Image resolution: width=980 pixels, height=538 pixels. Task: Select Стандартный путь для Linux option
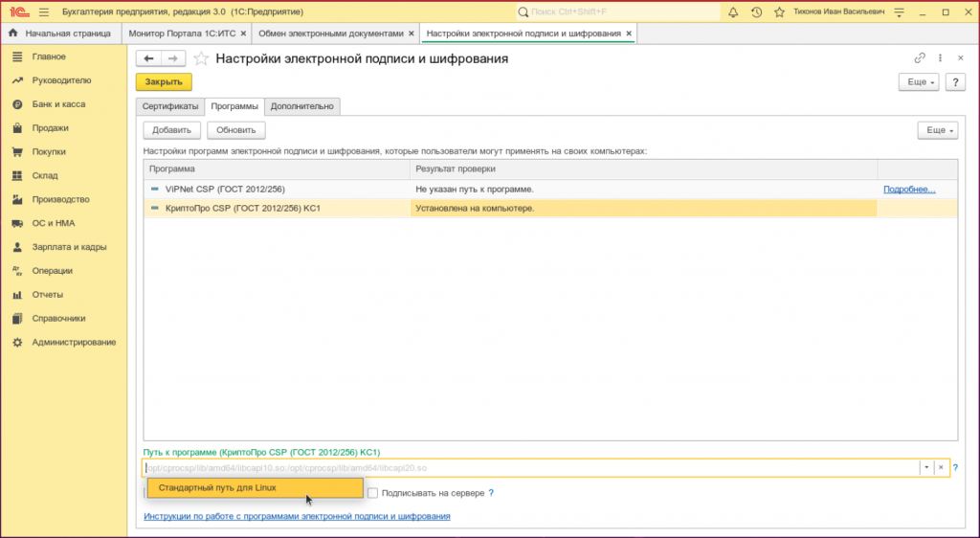pyautogui.click(x=255, y=488)
